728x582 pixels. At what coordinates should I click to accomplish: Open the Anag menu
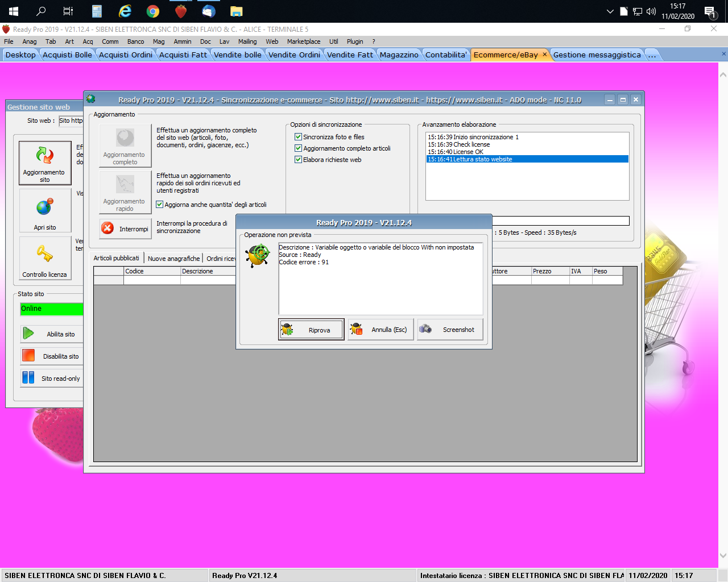(30, 41)
